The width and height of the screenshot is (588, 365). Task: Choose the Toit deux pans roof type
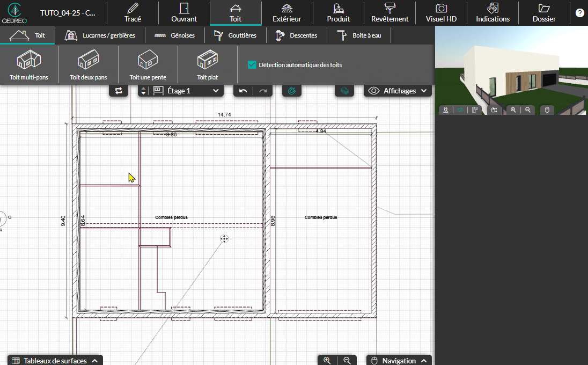point(89,65)
